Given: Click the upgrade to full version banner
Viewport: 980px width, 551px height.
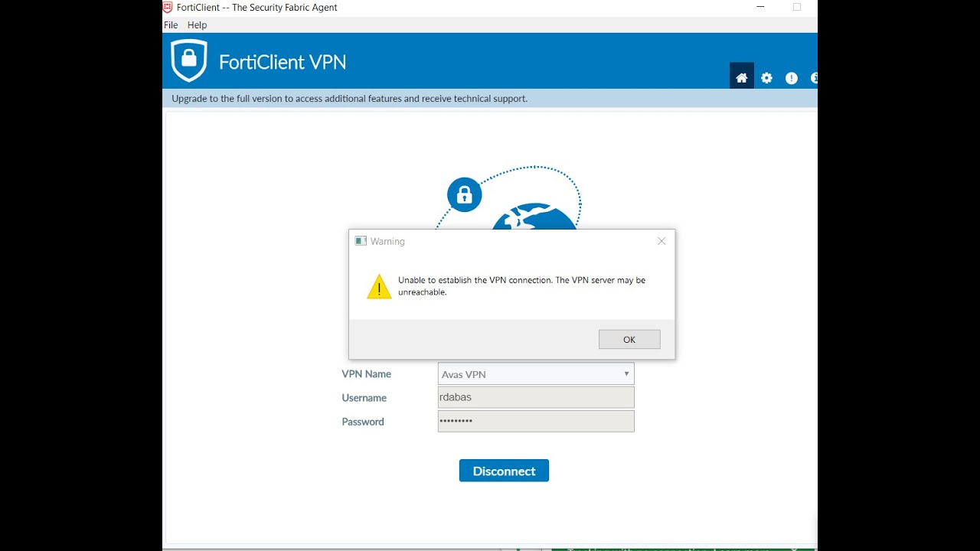Looking at the screenshot, I should (x=349, y=98).
